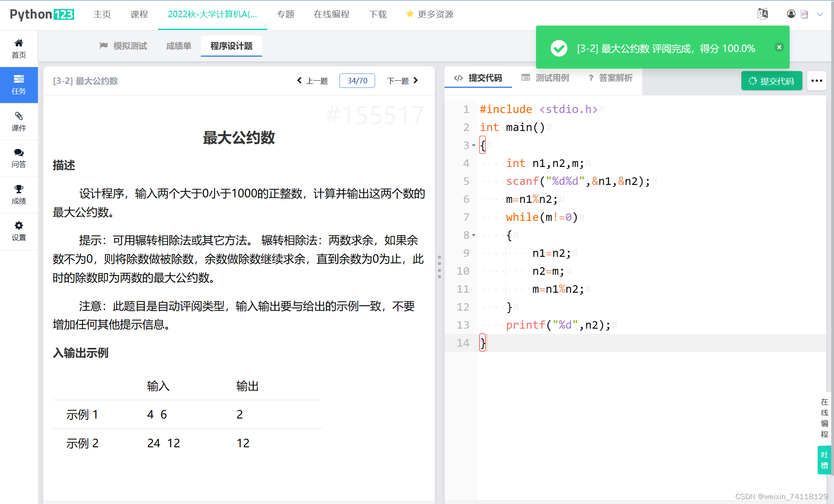
Task: Open the ... more options menu
Action: point(816,81)
